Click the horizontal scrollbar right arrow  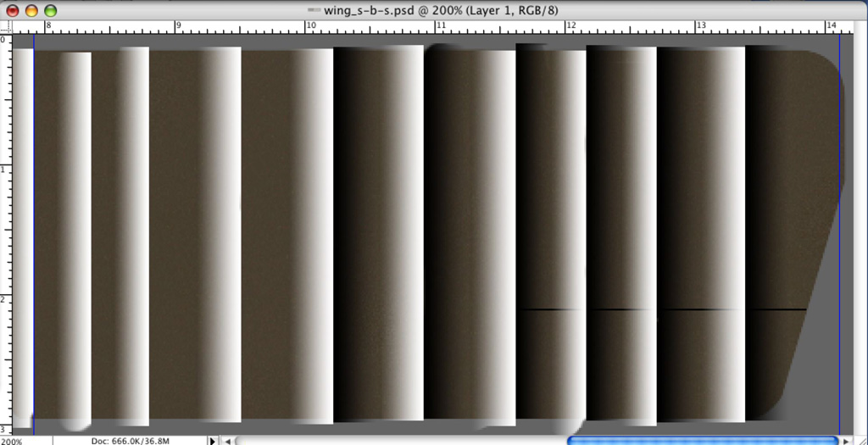(846, 441)
